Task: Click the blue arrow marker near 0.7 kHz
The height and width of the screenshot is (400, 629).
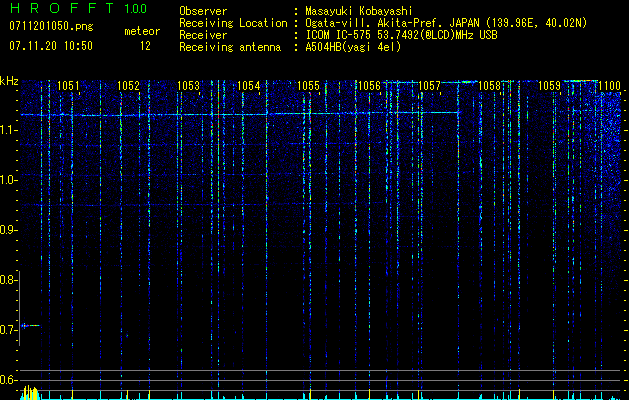Action: click(30, 325)
